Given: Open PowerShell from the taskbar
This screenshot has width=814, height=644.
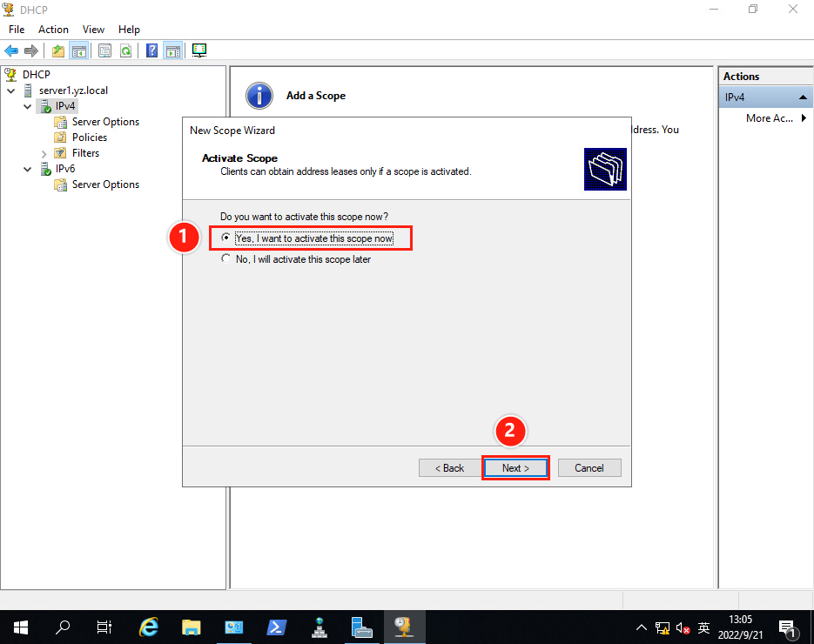Looking at the screenshot, I should 276,627.
